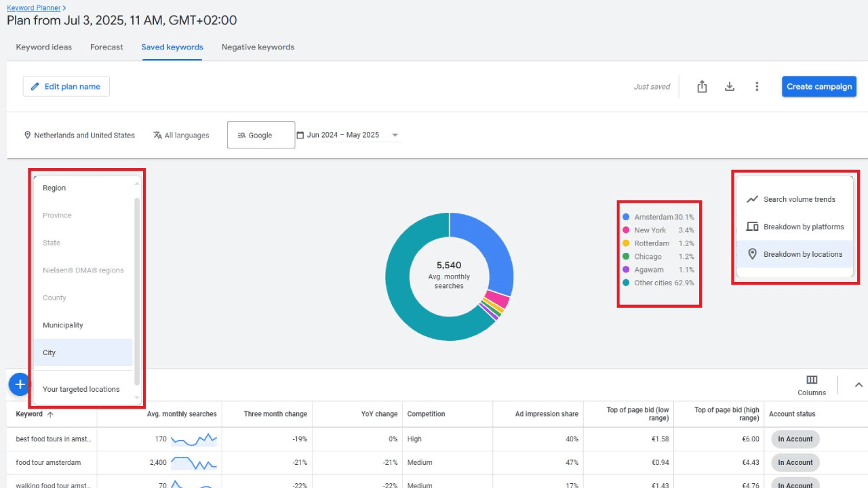
Task: Click the pencil icon on Edit plan name
Action: point(36,86)
